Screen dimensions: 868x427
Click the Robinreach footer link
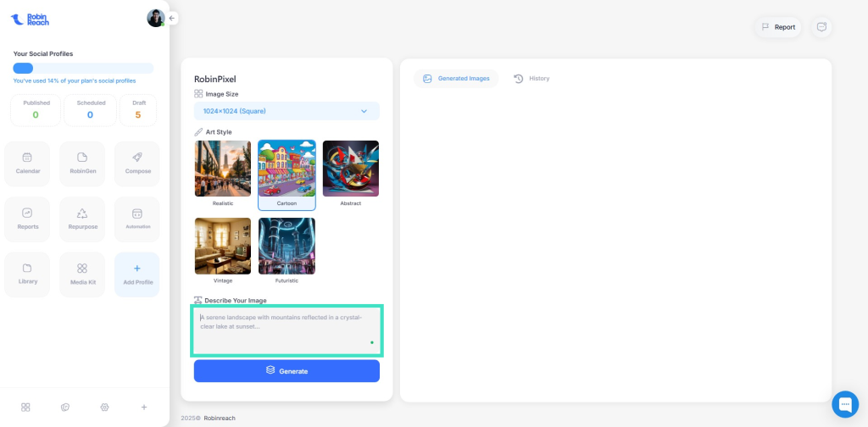220,419
